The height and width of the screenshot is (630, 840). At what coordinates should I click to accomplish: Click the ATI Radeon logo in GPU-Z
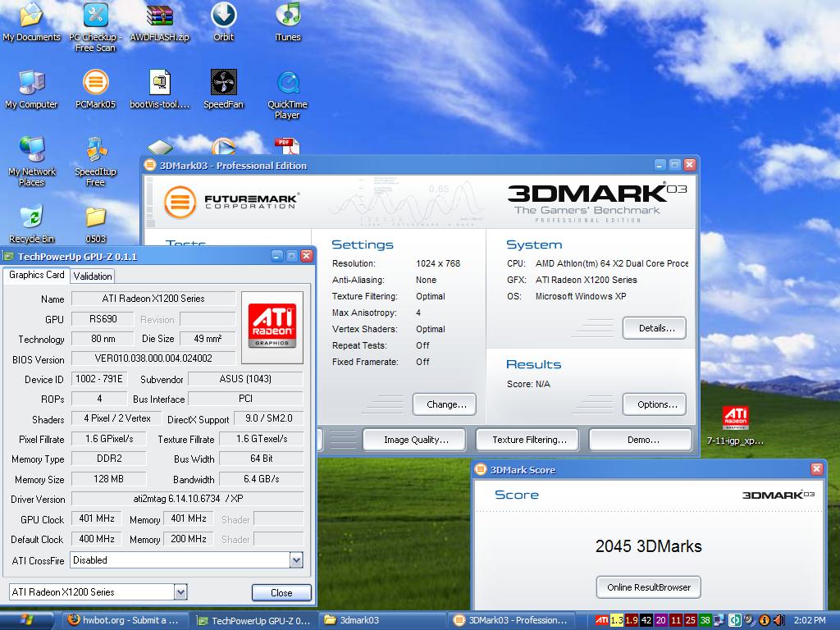[272, 326]
